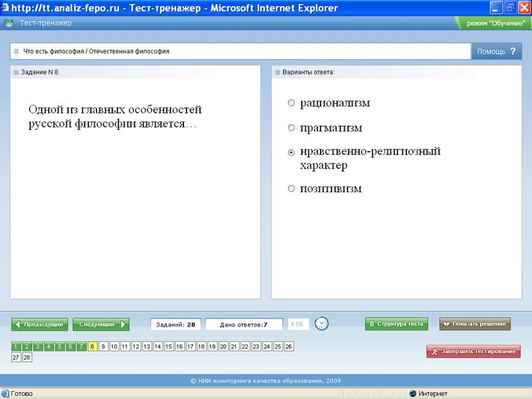Jump to question 7
Screen dimensions: 532x399
pos(81,346)
